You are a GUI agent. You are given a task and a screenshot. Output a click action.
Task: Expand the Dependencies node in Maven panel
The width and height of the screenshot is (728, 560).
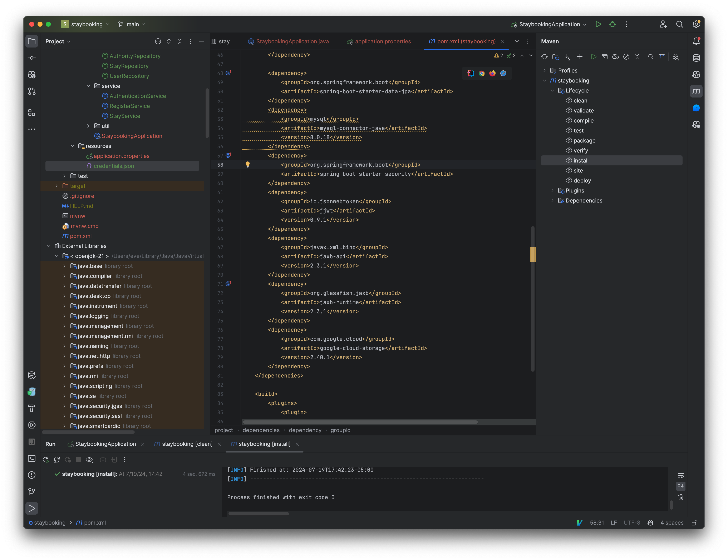click(553, 201)
